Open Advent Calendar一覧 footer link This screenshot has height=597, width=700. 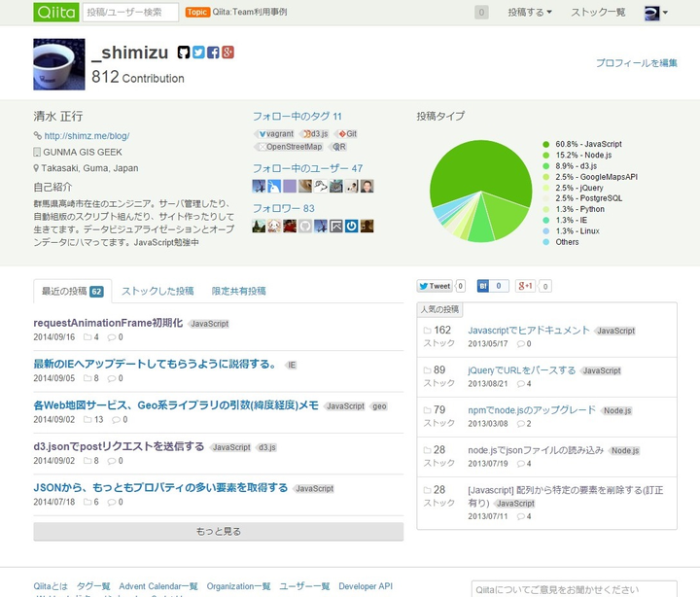click(x=158, y=586)
